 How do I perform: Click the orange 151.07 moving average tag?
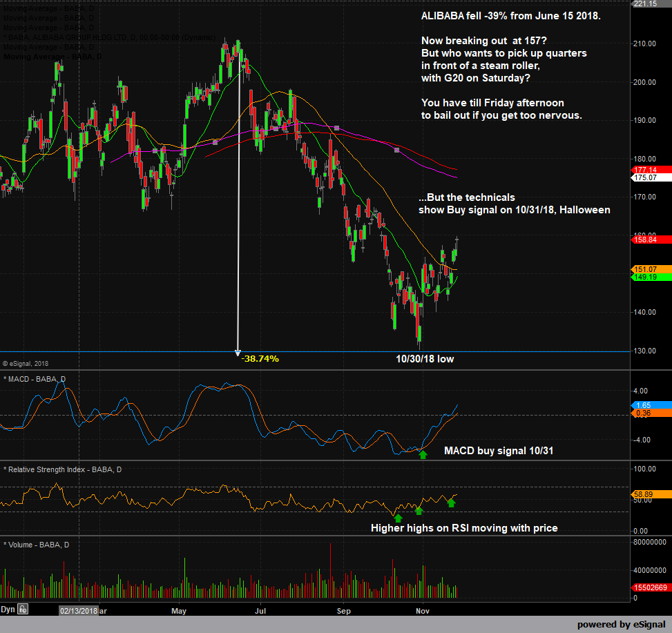[651, 269]
